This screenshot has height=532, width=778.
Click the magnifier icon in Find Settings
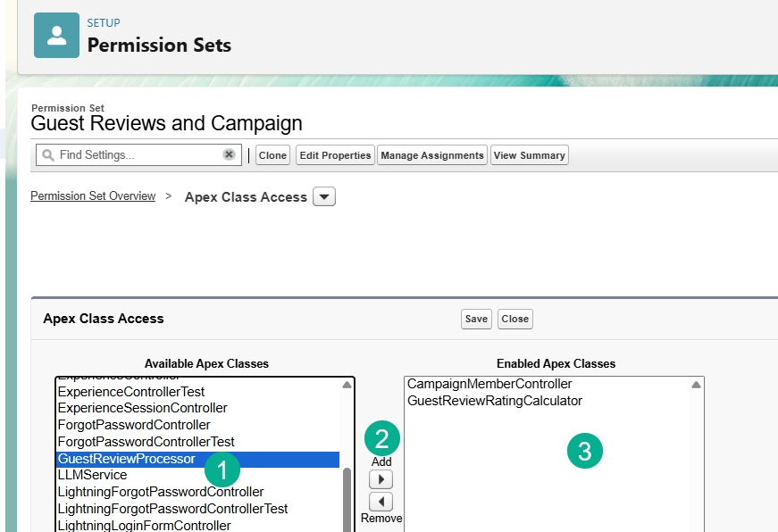coord(47,155)
